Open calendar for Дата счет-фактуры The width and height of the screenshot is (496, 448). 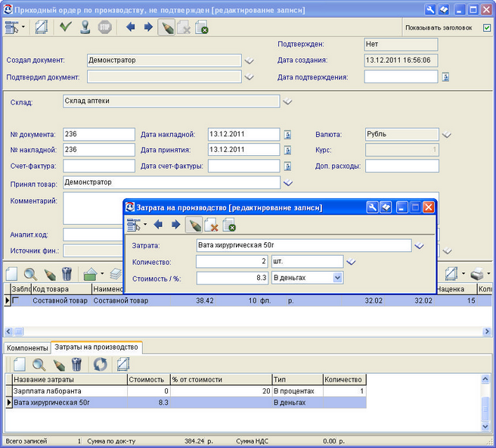tap(287, 166)
